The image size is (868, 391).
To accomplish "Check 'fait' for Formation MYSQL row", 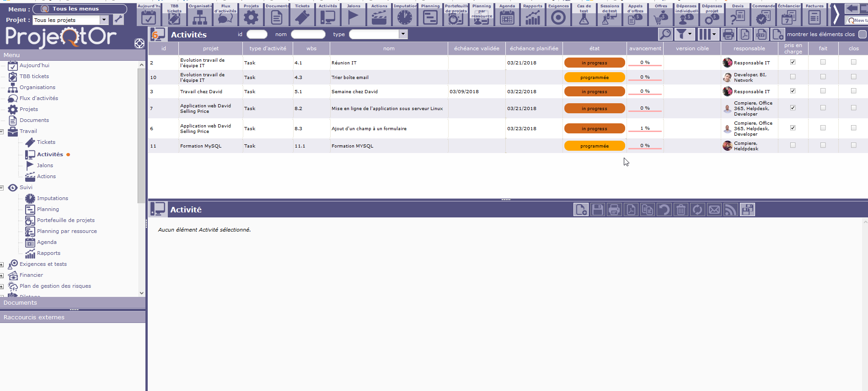I will [x=823, y=145].
